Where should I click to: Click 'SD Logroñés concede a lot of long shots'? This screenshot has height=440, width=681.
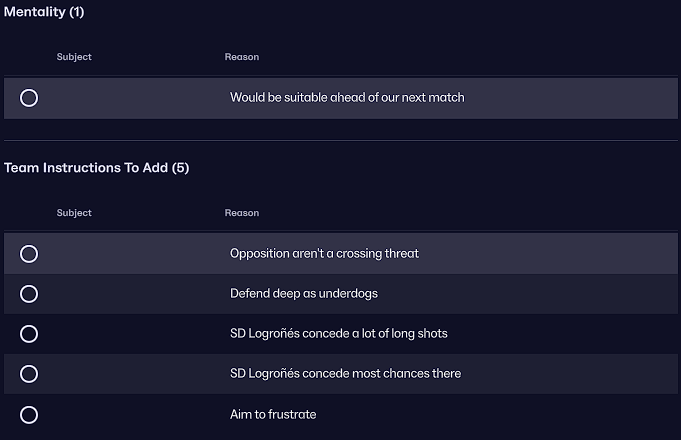[x=337, y=334]
